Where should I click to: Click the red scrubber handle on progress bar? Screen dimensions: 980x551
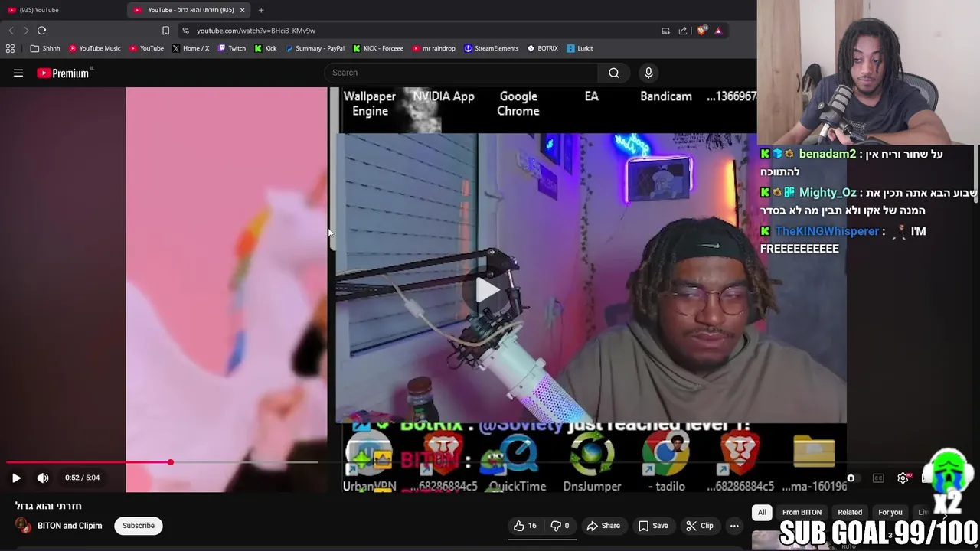(170, 462)
